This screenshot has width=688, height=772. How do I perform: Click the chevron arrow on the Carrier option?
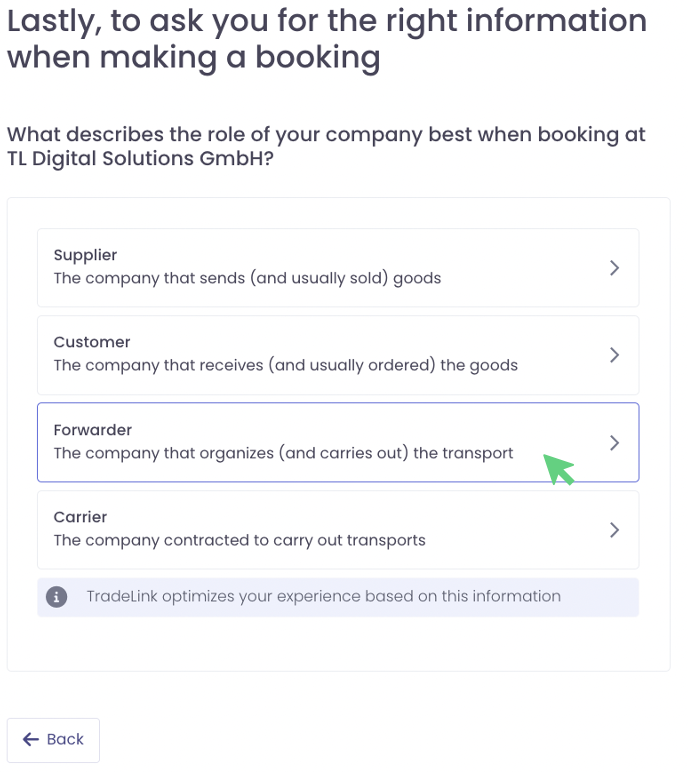(614, 530)
